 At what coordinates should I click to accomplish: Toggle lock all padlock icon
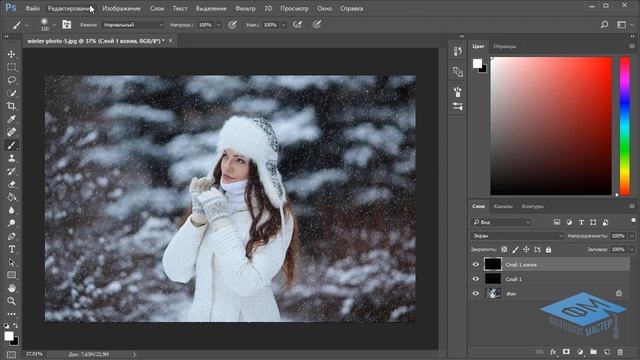549,249
